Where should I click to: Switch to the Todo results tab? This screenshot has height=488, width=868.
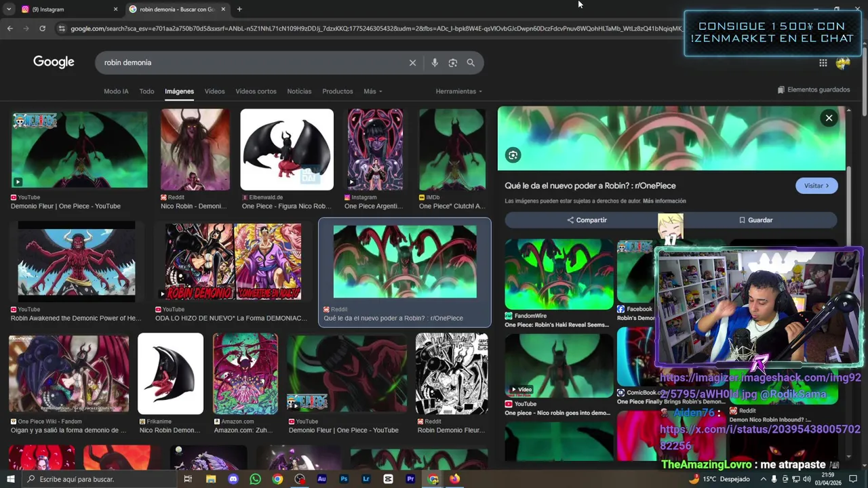click(146, 91)
